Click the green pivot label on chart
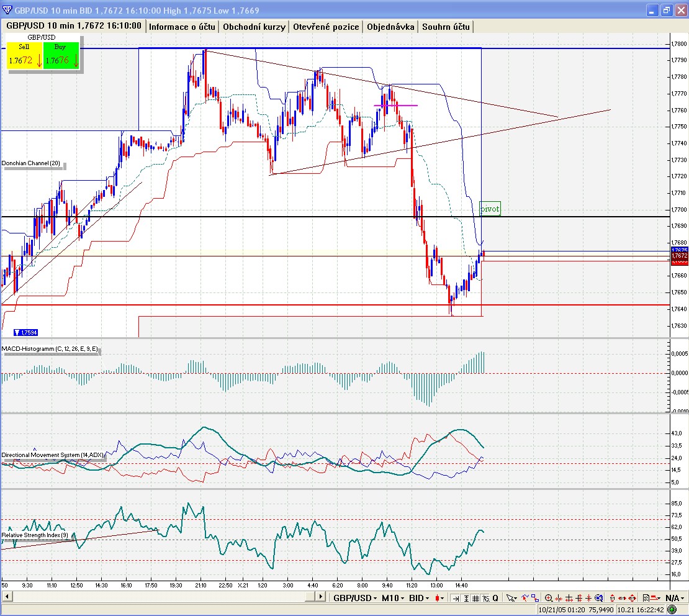The width and height of the screenshot is (689, 616). point(490,209)
